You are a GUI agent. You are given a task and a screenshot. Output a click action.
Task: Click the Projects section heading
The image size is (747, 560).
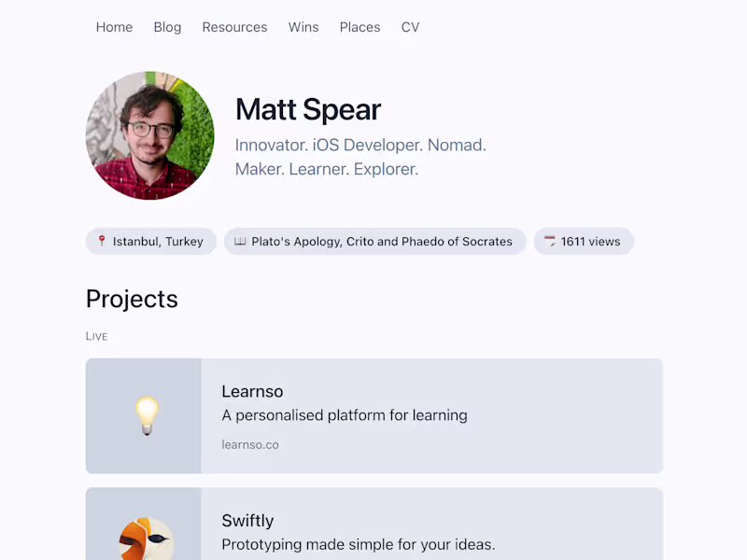132,299
